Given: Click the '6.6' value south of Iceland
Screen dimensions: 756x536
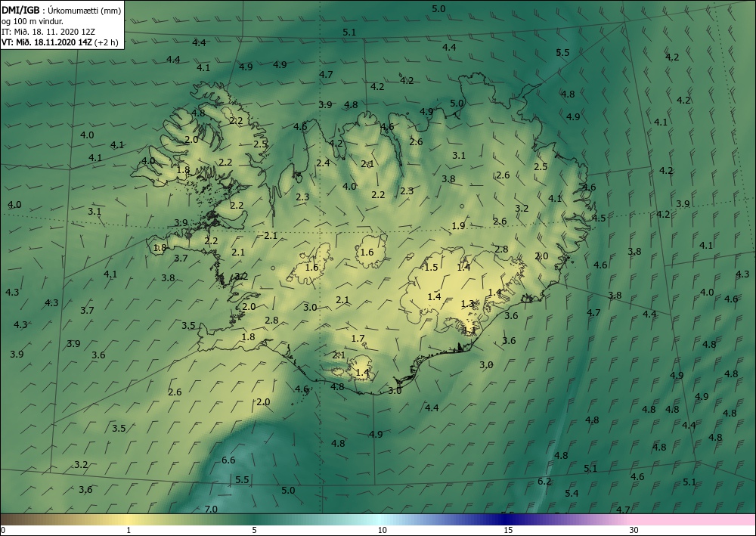Looking at the screenshot, I should click(x=228, y=460).
